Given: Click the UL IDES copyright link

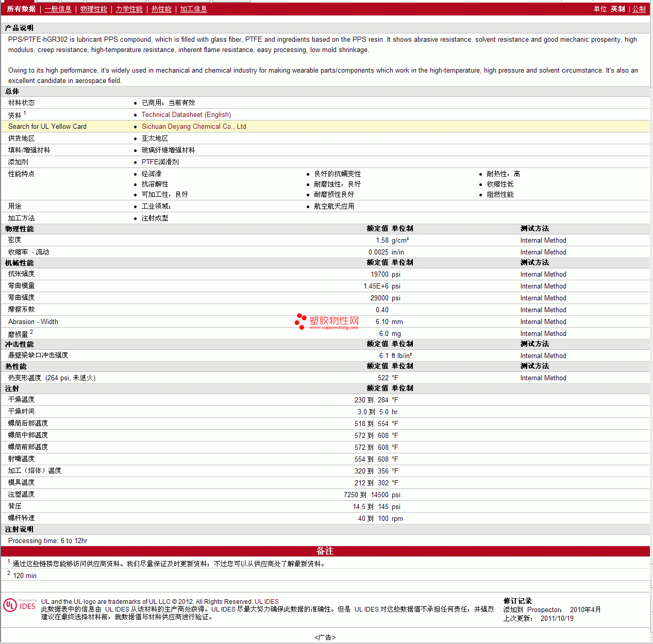Looking at the screenshot, I should tap(266, 602).
